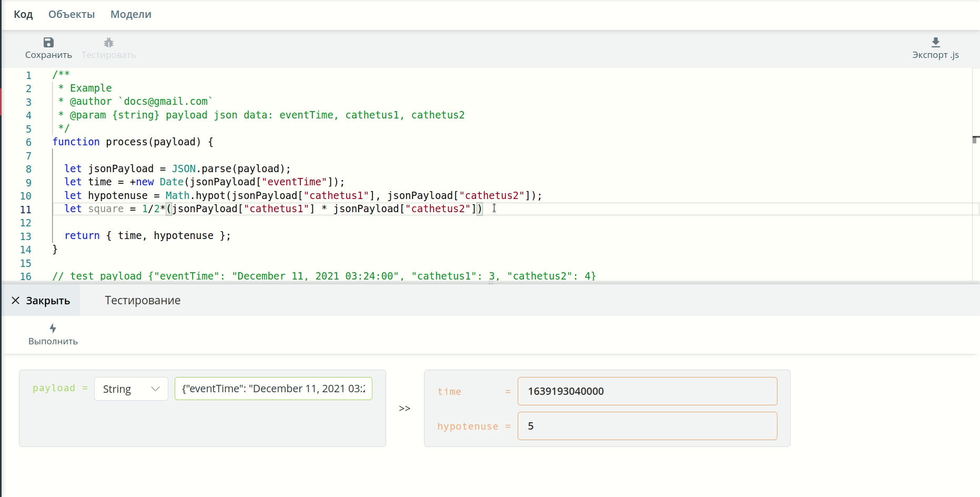980x497 pixels.
Task: Close the testing panel via Закрыть
Action: point(41,301)
